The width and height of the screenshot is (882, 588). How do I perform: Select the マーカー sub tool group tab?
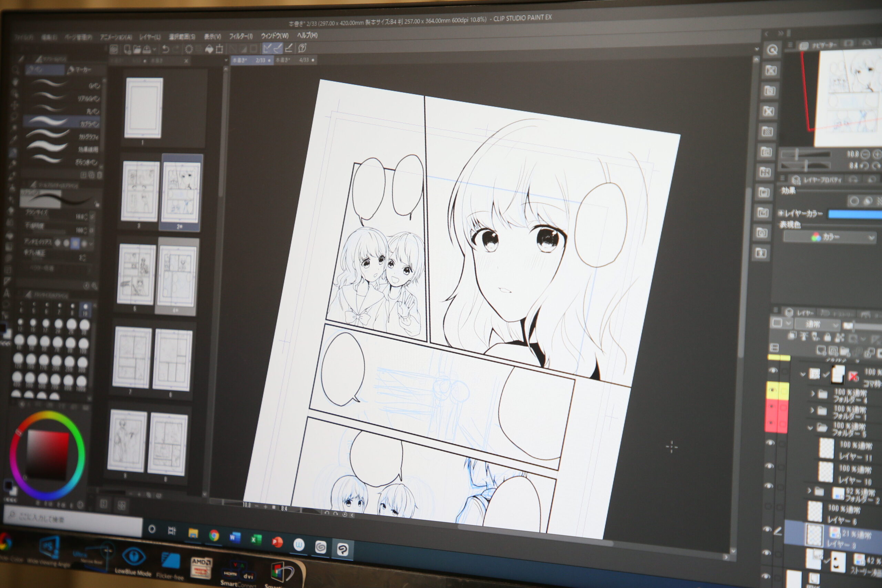(80, 70)
